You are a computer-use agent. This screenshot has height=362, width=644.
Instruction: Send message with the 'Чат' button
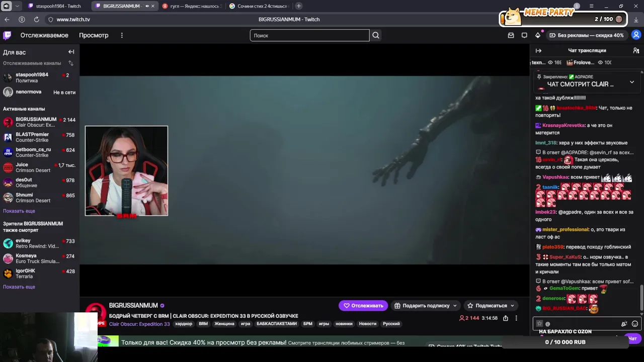[633, 338]
